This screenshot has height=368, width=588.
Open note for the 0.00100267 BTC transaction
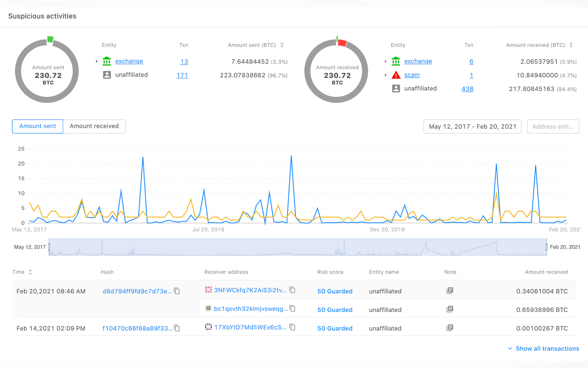pyautogui.click(x=450, y=328)
